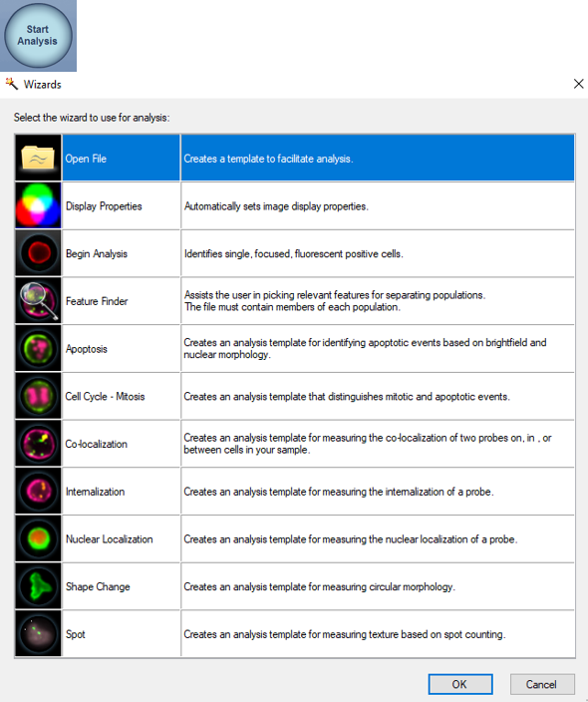The height and width of the screenshot is (702, 588).
Task: Click the Wizards wand icon in title bar
Action: (x=11, y=84)
